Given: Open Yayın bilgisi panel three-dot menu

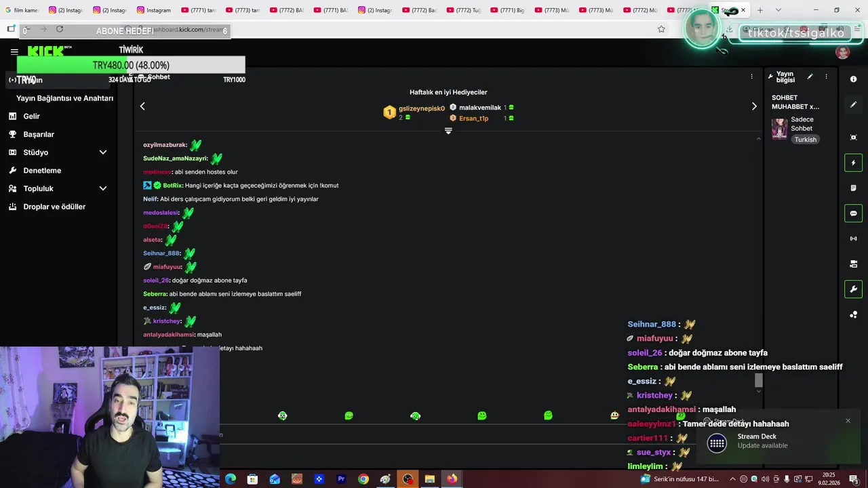Looking at the screenshot, I should click(x=826, y=77).
